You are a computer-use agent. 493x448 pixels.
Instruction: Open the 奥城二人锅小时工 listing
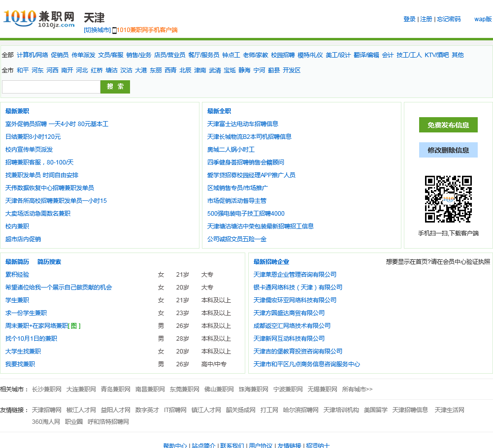pos(231,150)
